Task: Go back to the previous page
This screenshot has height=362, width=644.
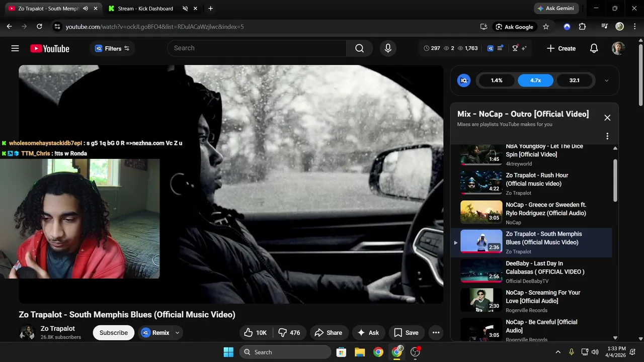Action: pos(9,27)
